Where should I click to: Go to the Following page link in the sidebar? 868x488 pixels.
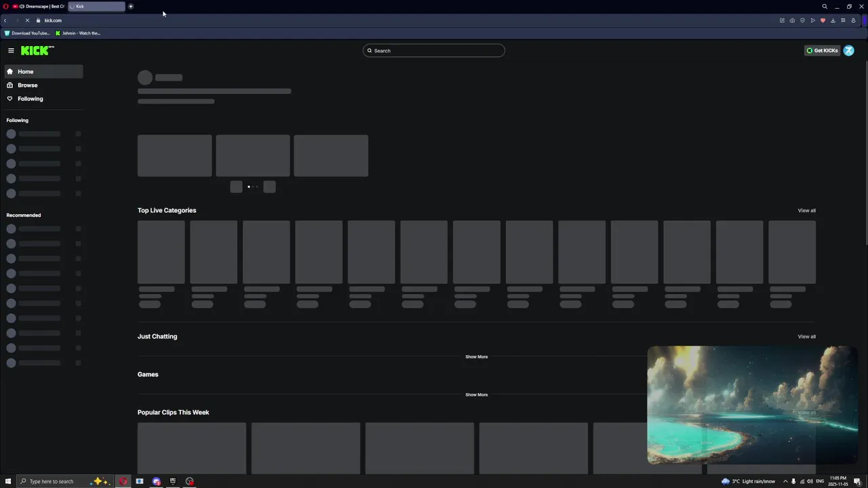(44, 98)
